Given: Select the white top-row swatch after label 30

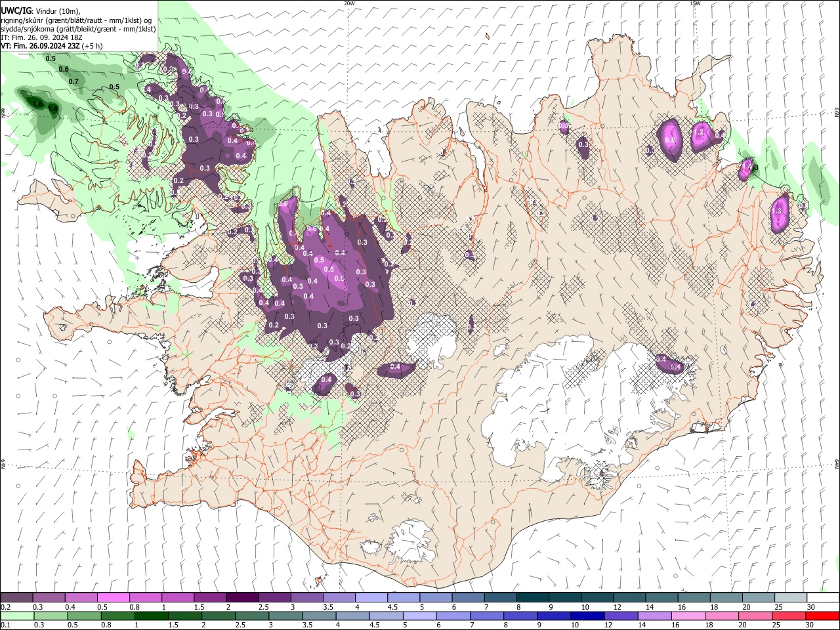Looking at the screenshot, I should click(x=823, y=598).
